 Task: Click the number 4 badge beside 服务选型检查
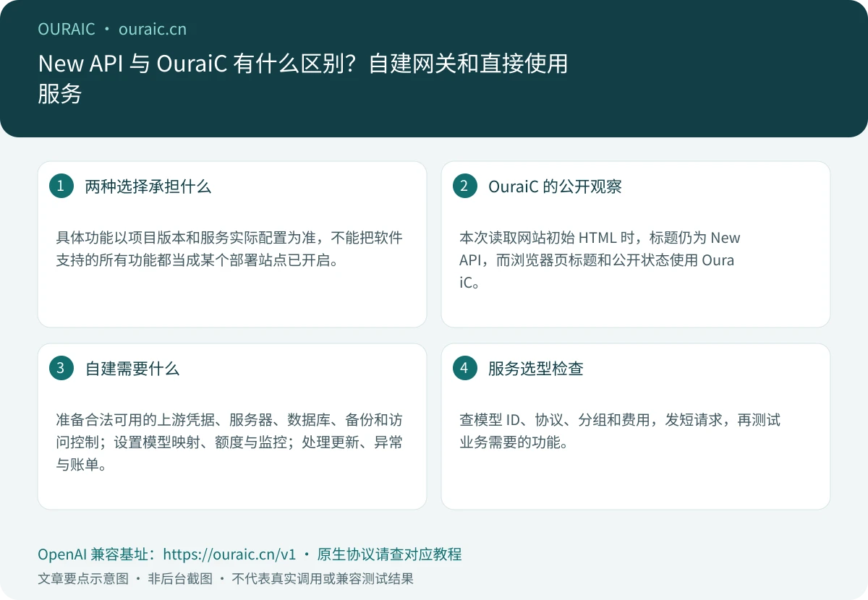464,368
